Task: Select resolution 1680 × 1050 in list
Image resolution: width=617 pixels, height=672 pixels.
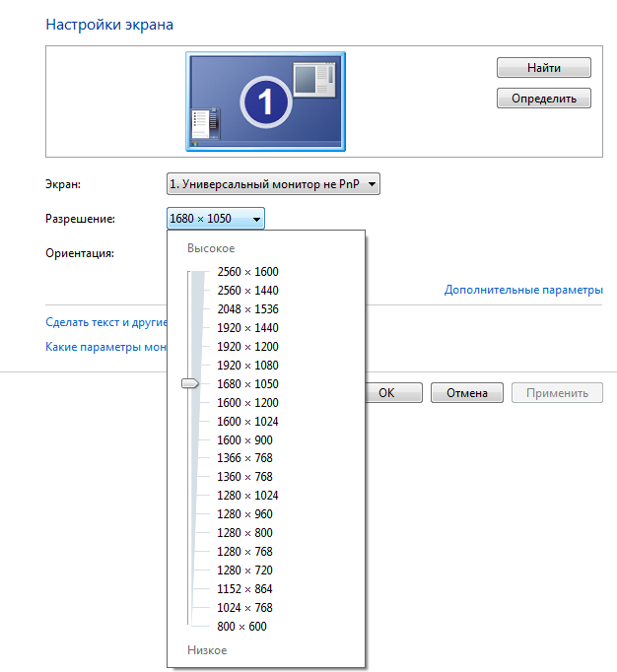Action: tap(247, 384)
